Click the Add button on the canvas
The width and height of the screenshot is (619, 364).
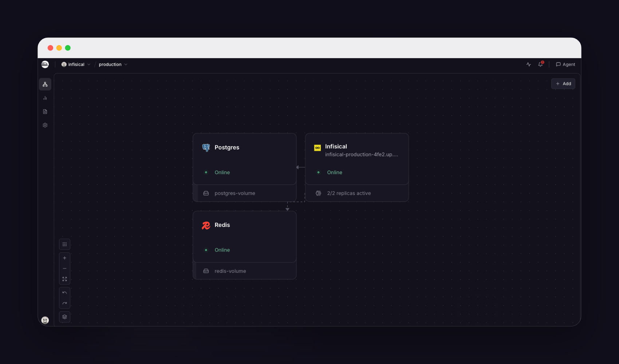pyautogui.click(x=563, y=84)
